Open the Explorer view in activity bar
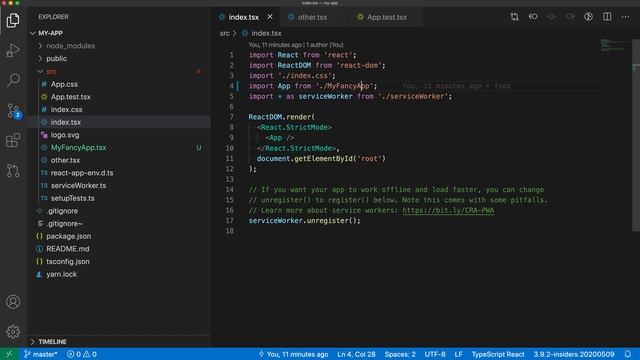The width and height of the screenshot is (640, 360). 13,20
